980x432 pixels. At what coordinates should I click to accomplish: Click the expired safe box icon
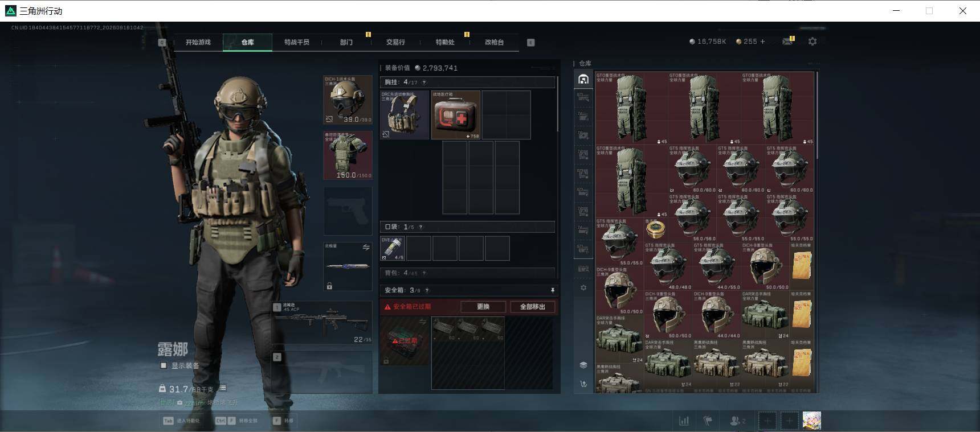(x=405, y=340)
